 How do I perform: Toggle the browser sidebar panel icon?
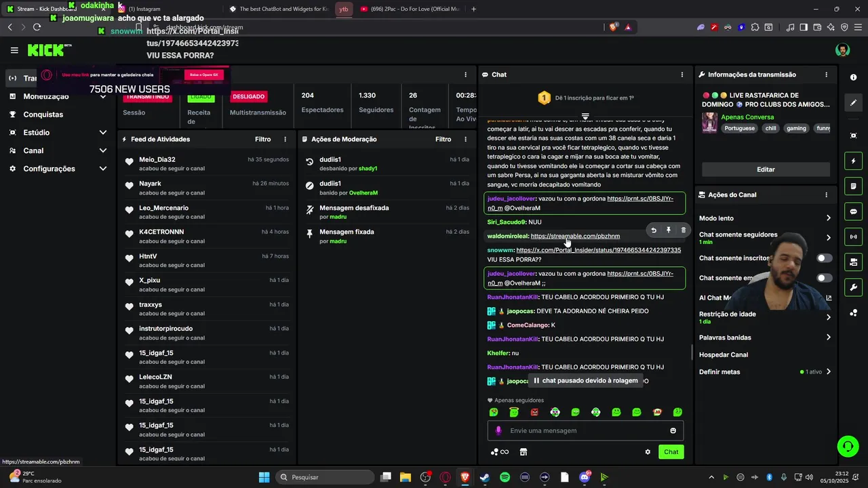click(x=804, y=27)
